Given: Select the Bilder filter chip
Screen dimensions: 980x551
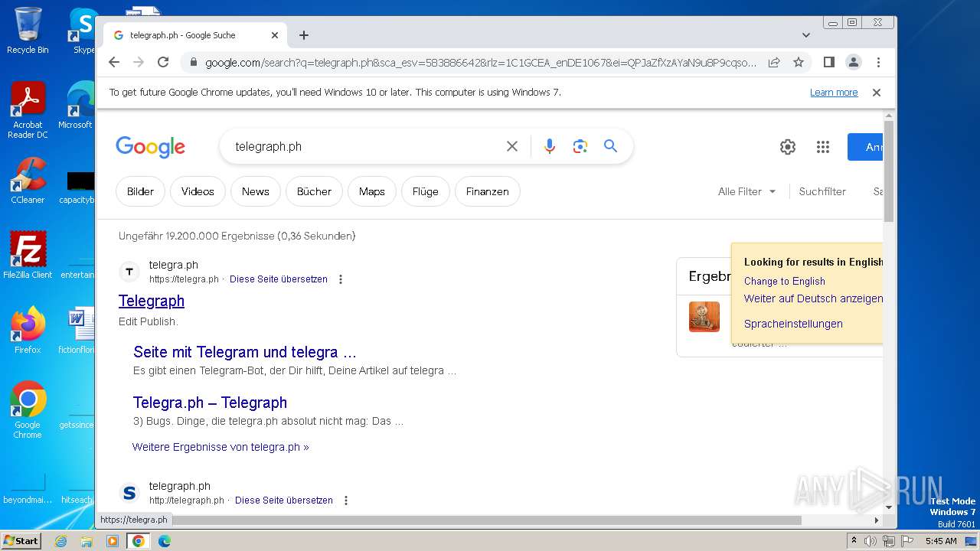Looking at the screenshot, I should 140,191.
